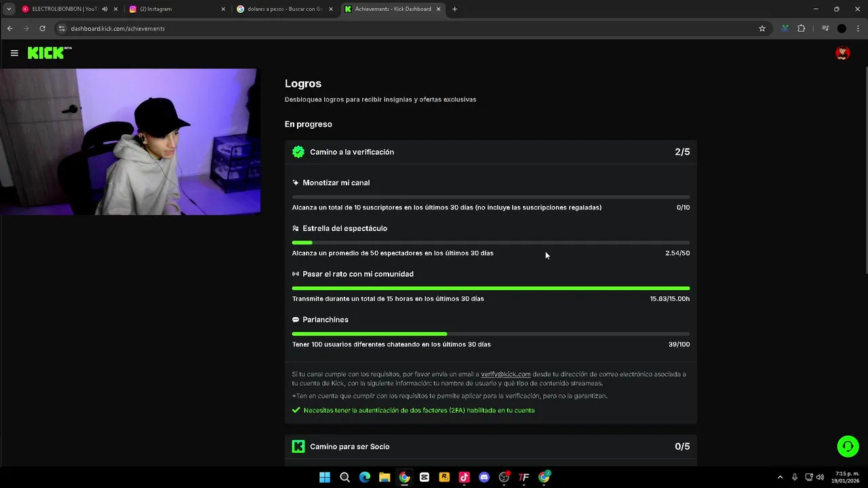Click the microphone icon in the system tray
The height and width of the screenshot is (488, 868).
tap(795, 477)
